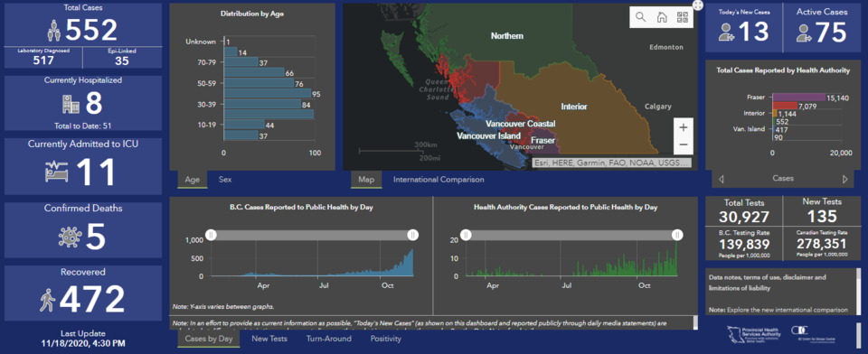The image size is (868, 354).
Task: Grab left handle of Health Authority range slider
Action: [467, 235]
